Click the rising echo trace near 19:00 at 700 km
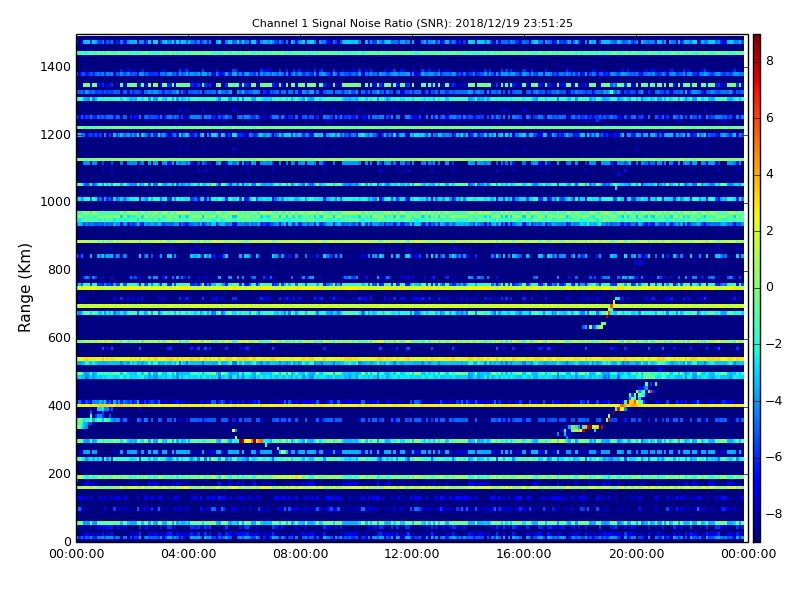The image size is (800, 600). click(611, 307)
